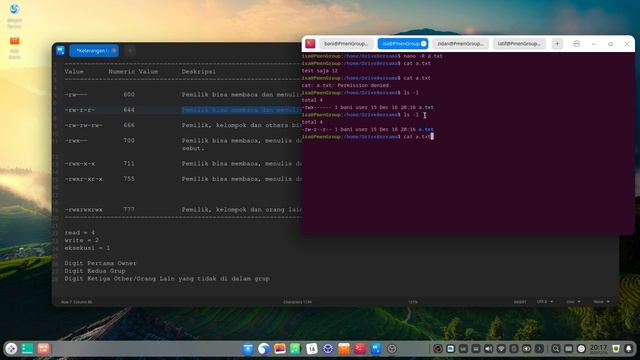The height and width of the screenshot is (360, 640).
Task: Open the green music app icon in dock
Action: click(296, 349)
